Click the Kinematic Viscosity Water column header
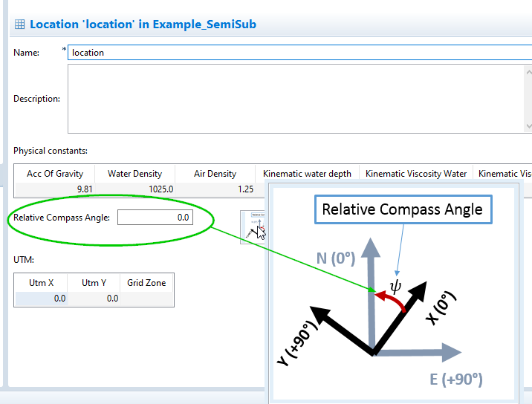Screen dimensions: 532x404 (x=415, y=174)
